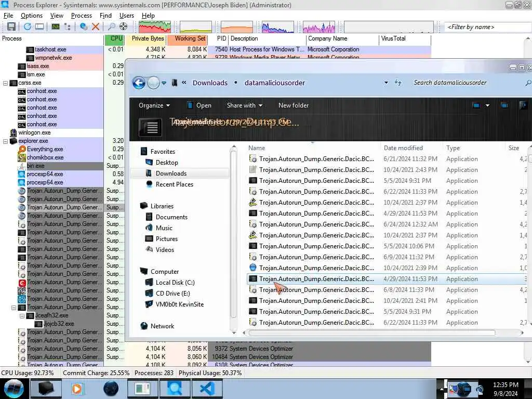Select Recent Places in Favorites
This screenshot has width=532, height=399.
[x=175, y=184]
